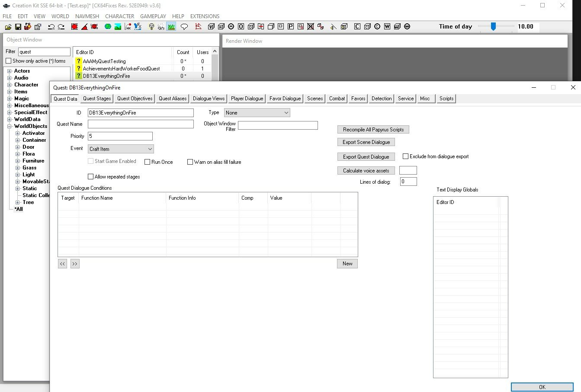This screenshot has height=392, width=581.
Task: Toggle lights with lightbulb icon
Action: (151, 27)
